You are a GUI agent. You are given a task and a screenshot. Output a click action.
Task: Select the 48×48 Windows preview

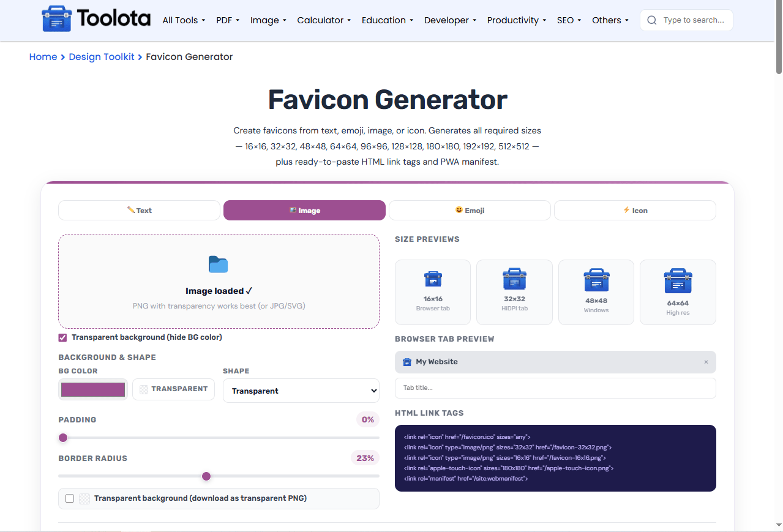(596, 292)
